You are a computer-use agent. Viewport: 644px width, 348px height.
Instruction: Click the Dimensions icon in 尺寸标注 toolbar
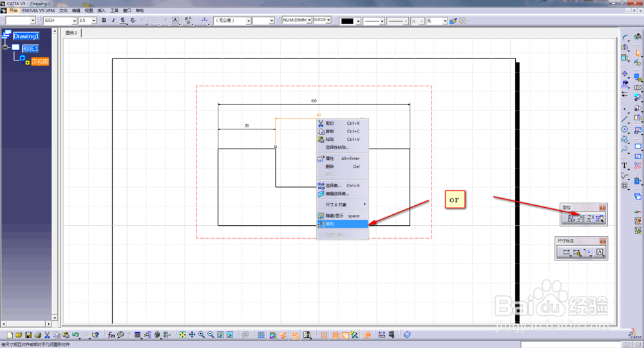pyautogui.click(x=566, y=252)
